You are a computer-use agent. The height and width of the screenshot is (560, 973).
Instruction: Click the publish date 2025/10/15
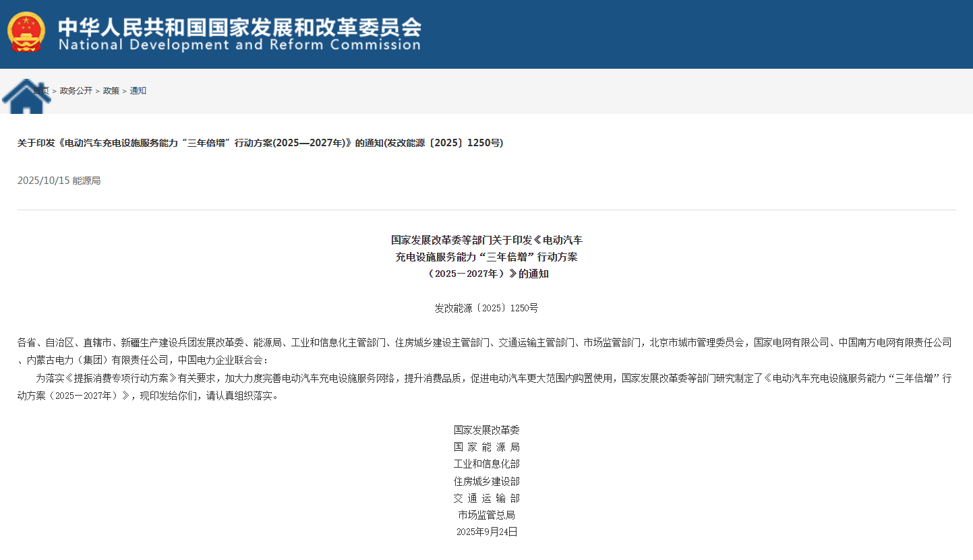[x=43, y=181]
